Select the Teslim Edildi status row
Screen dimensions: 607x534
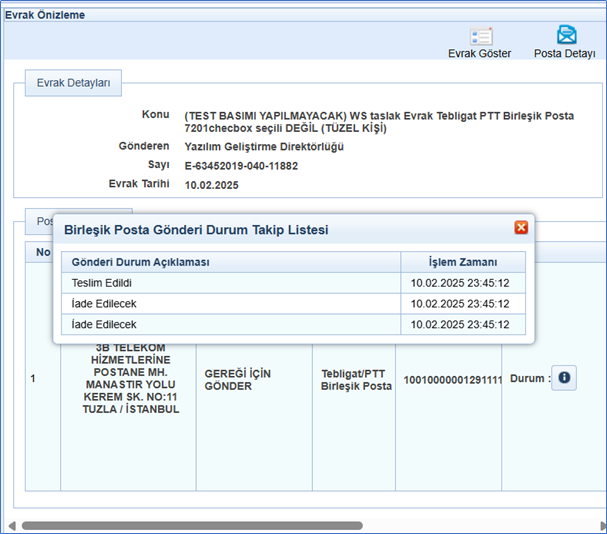102,283
